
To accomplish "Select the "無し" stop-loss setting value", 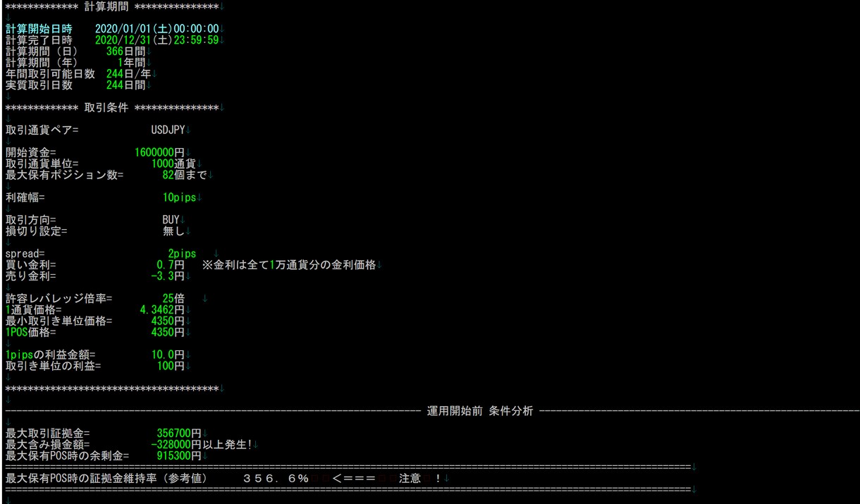I will point(174,232).
